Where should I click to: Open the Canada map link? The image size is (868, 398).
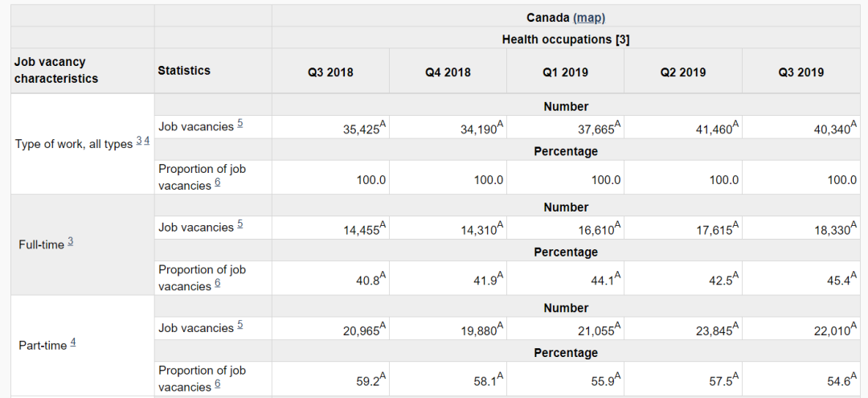(589, 18)
